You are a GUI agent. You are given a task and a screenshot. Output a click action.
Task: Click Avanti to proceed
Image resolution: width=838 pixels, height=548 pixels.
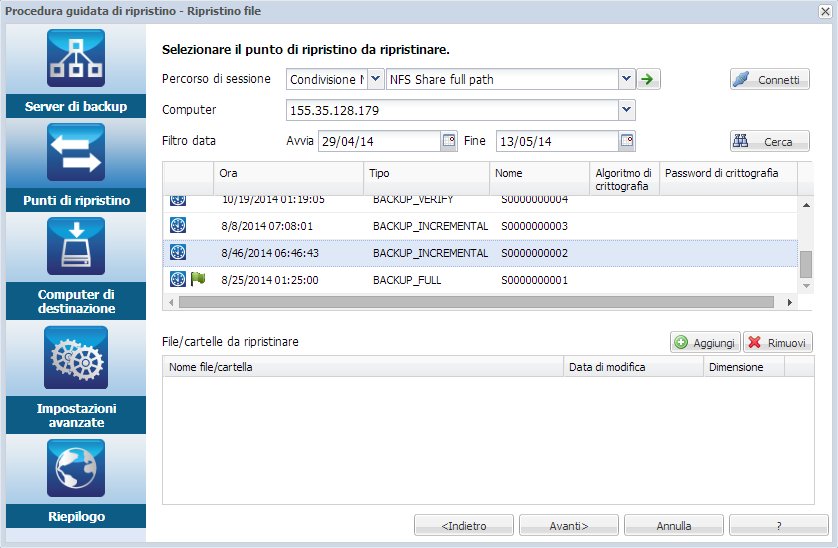pyautogui.click(x=568, y=525)
